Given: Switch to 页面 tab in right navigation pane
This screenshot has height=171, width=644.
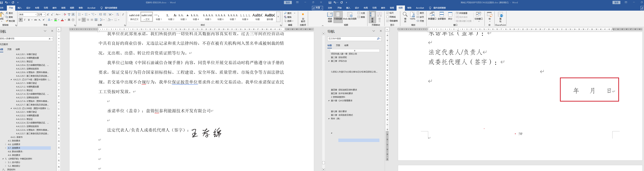Looking at the screenshot, I should [338, 45].
